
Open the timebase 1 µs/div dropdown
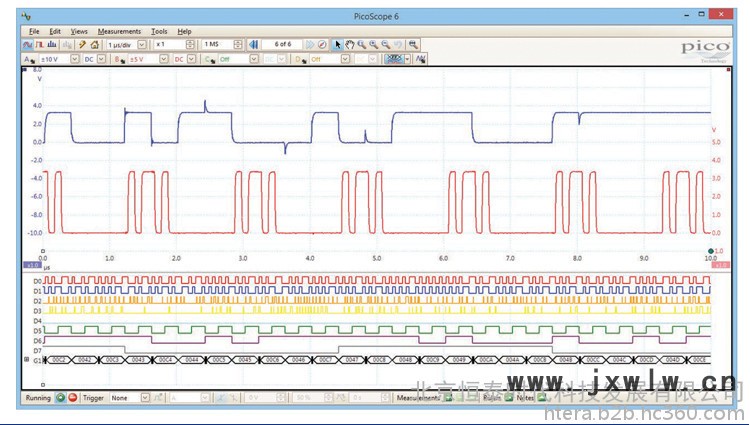tap(142, 44)
